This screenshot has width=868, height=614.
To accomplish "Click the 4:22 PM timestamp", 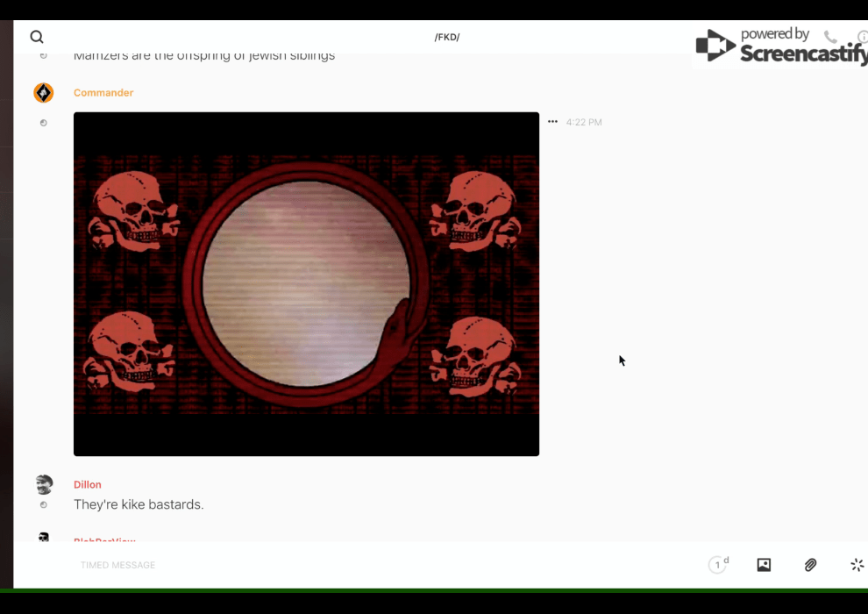I will coord(584,123).
